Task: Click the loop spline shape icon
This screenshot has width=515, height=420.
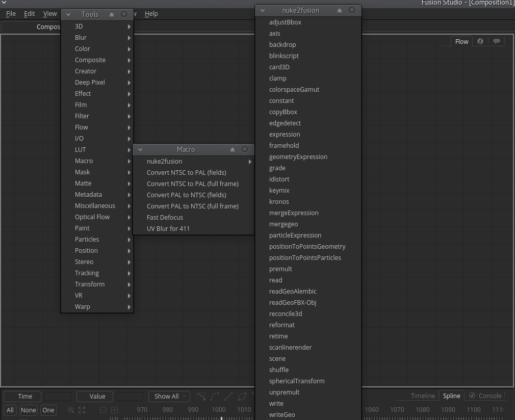Action: [x=242, y=397]
